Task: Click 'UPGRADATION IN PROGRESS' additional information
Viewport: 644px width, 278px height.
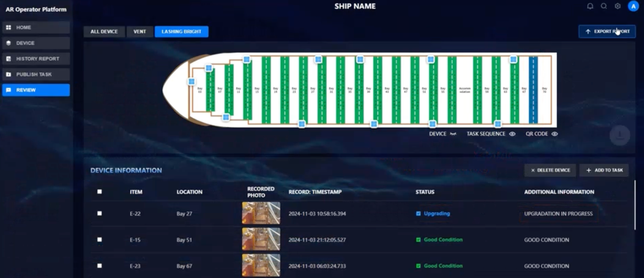Action: click(x=559, y=214)
